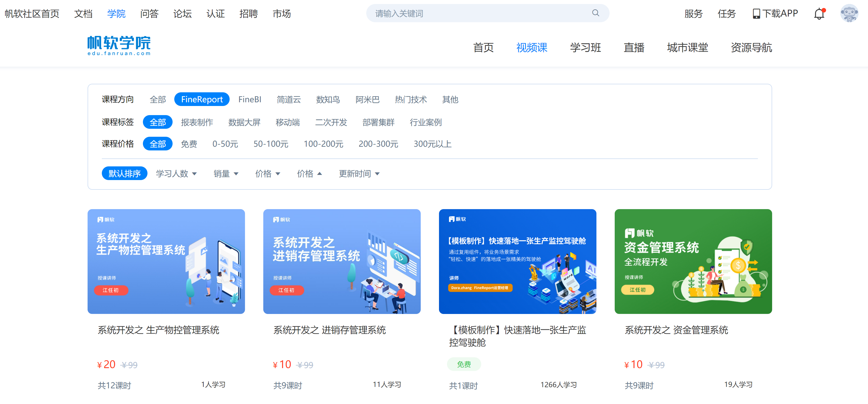Click the 默认排序 button
The image size is (868, 404).
click(x=124, y=174)
